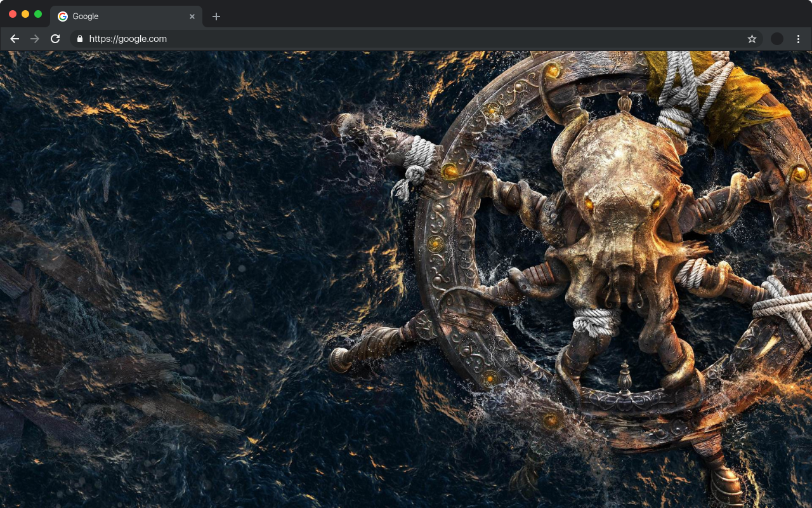Minimize the window with the yellow button

tap(25, 14)
